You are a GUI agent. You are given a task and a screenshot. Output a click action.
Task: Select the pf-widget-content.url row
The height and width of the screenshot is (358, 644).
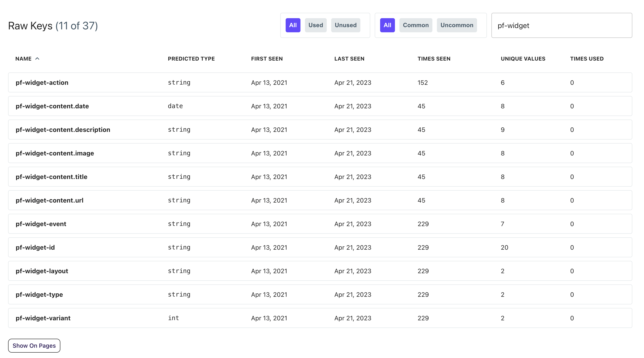click(x=50, y=200)
